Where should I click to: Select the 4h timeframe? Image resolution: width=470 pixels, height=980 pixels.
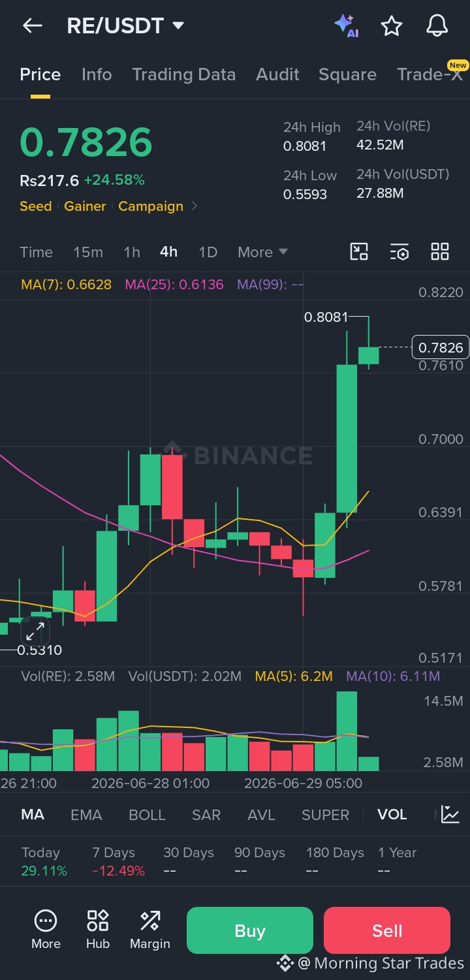tap(169, 252)
